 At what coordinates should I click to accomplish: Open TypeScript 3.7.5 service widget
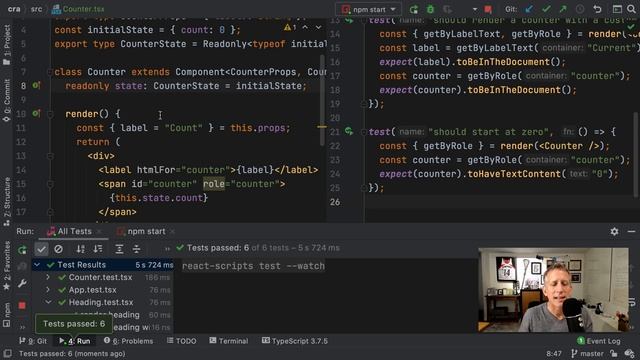coord(295,341)
